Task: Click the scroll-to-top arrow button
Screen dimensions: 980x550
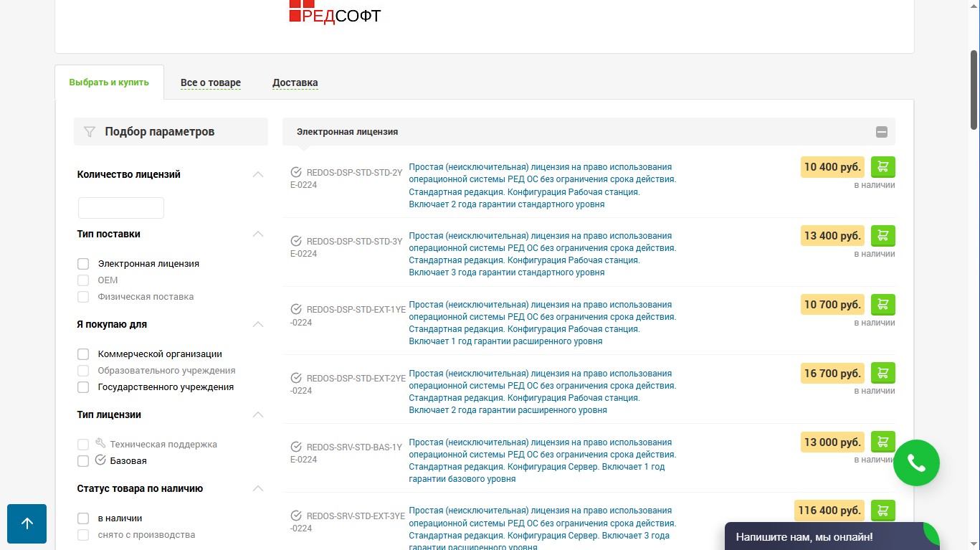Action: (x=27, y=523)
